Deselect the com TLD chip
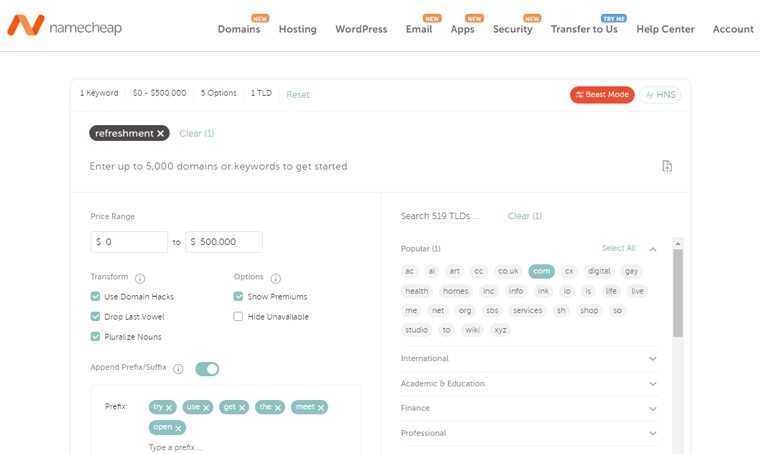The image size is (760, 454). tap(541, 271)
